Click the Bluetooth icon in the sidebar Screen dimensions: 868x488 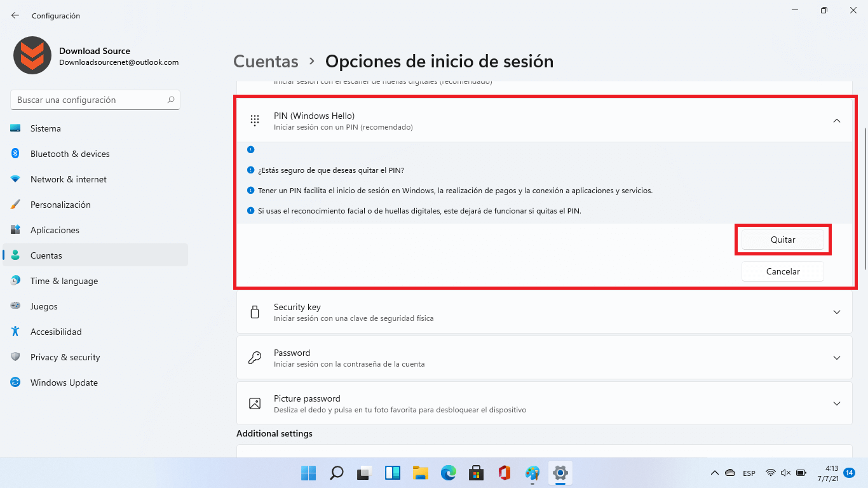pyautogui.click(x=15, y=154)
